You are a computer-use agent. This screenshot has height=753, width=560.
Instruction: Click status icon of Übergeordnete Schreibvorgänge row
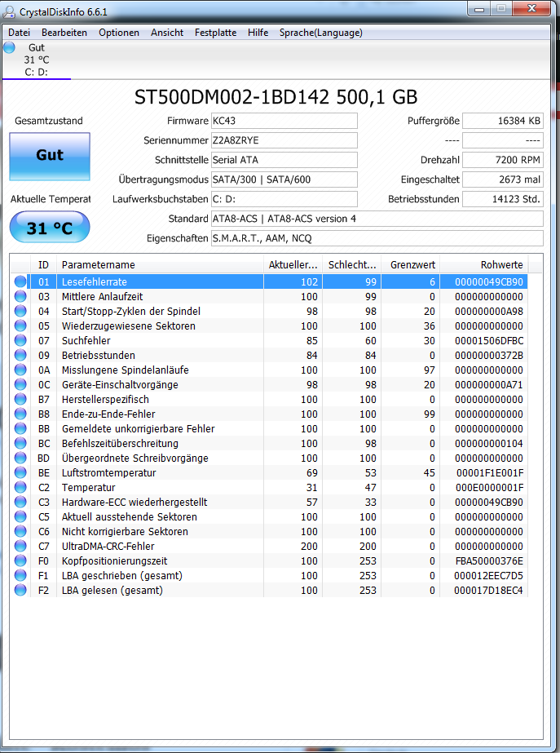20,458
